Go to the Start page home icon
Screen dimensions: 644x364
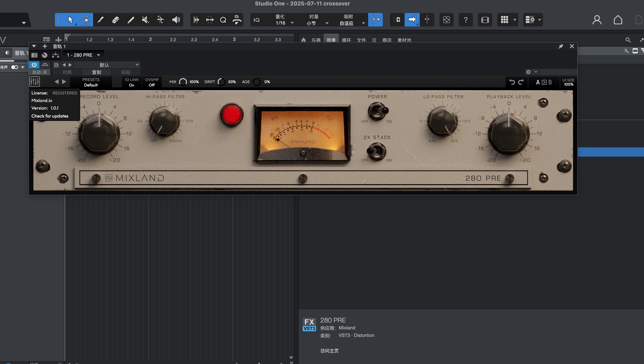click(x=618, y=20)
